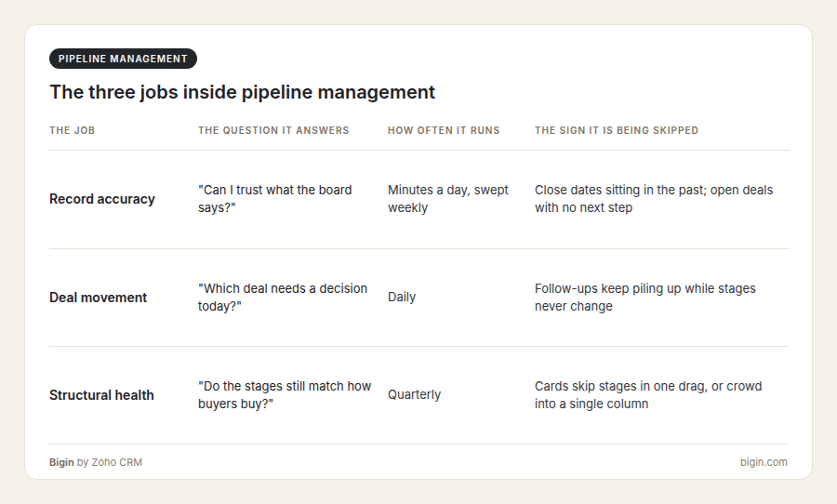Select the "Record accuracy" row label
This screenshot has height=504, width=837.
102,199
